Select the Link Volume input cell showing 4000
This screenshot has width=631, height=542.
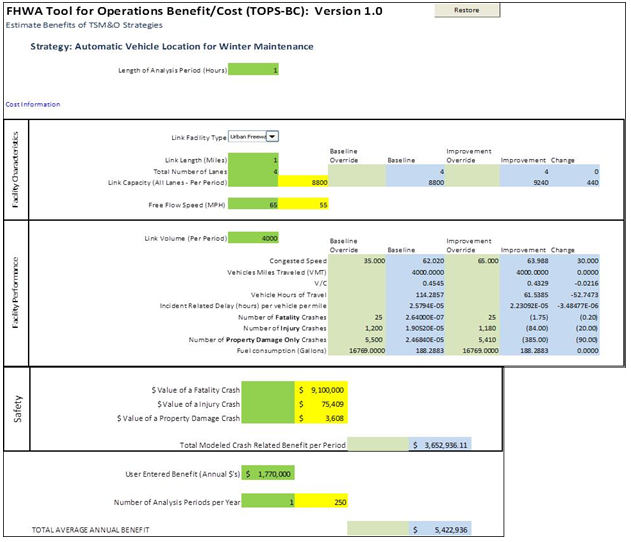click(x=253, y=238)
